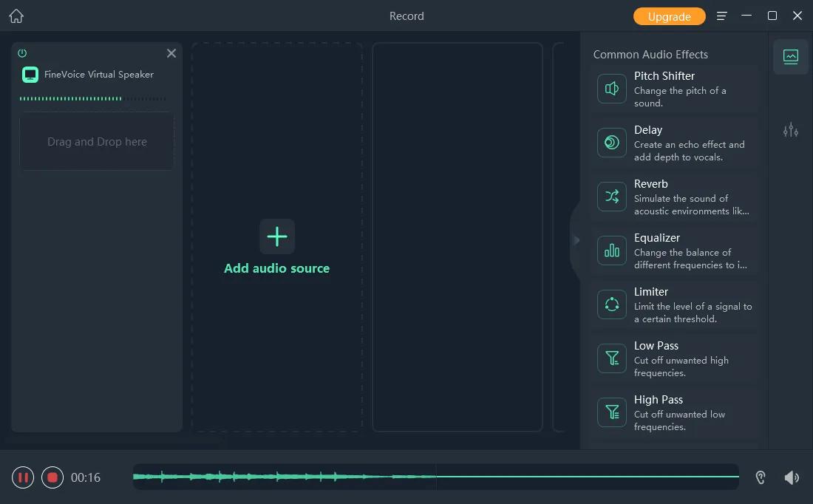
Task: Adjust the FineVoice Virtual Speaker volume slider
Action: coord(92,98)
